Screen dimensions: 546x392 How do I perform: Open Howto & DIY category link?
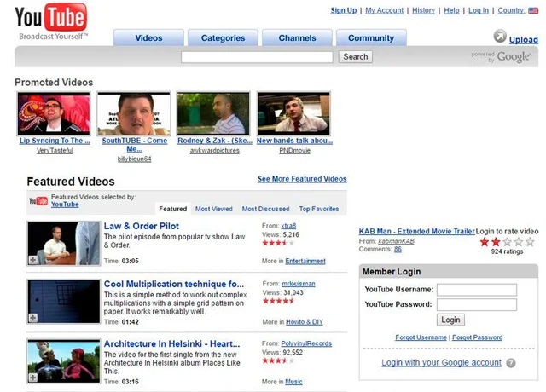click(305, 322)
